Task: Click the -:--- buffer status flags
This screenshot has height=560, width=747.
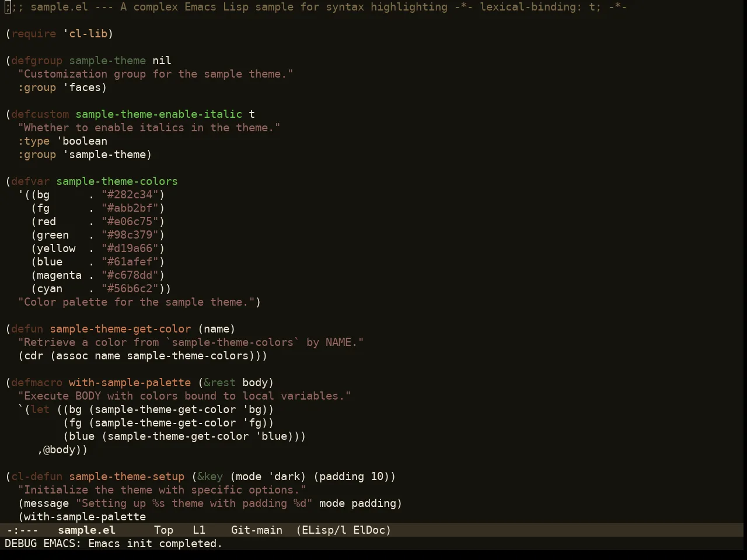Action: point(22,530)
